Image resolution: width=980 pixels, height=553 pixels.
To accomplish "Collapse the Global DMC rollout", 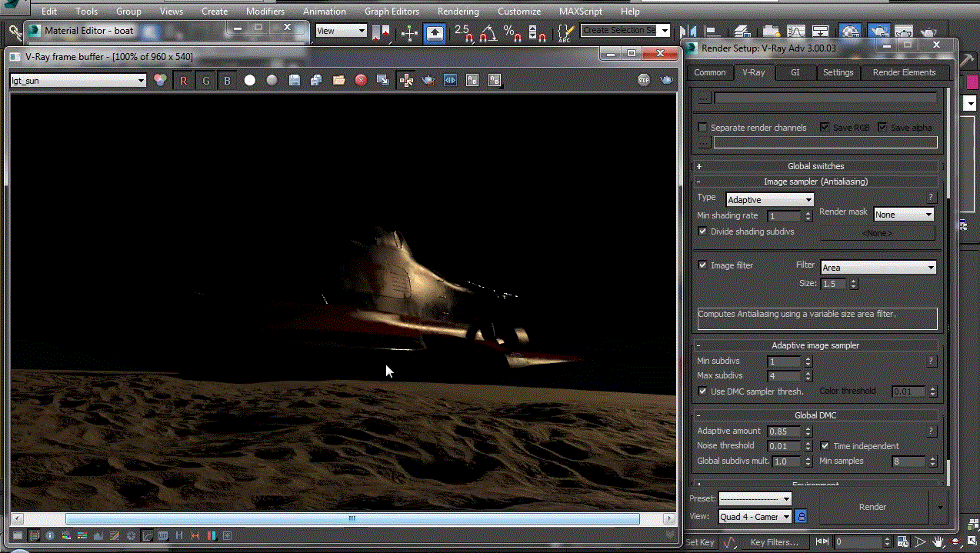I will coord(816,415).
